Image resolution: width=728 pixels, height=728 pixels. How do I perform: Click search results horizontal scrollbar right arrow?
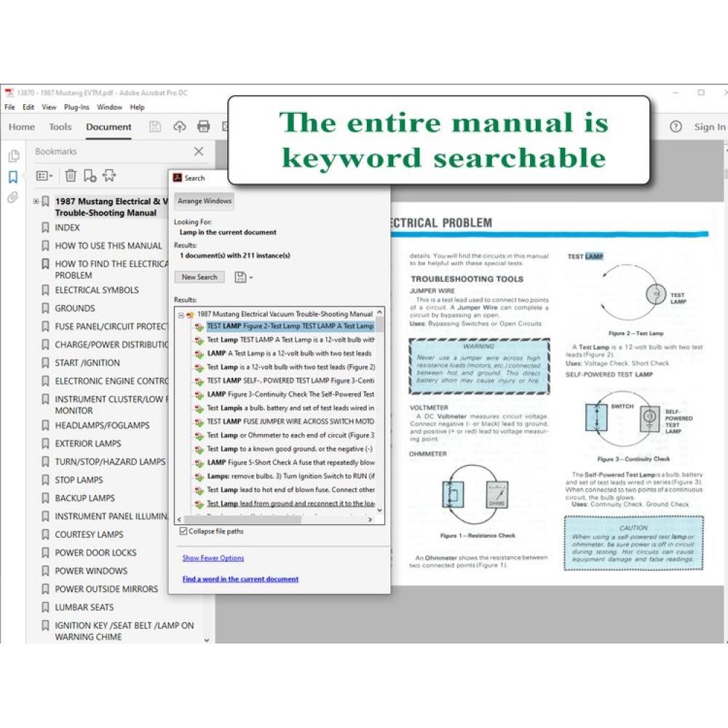pyautogui.click(x=370, y=520)
